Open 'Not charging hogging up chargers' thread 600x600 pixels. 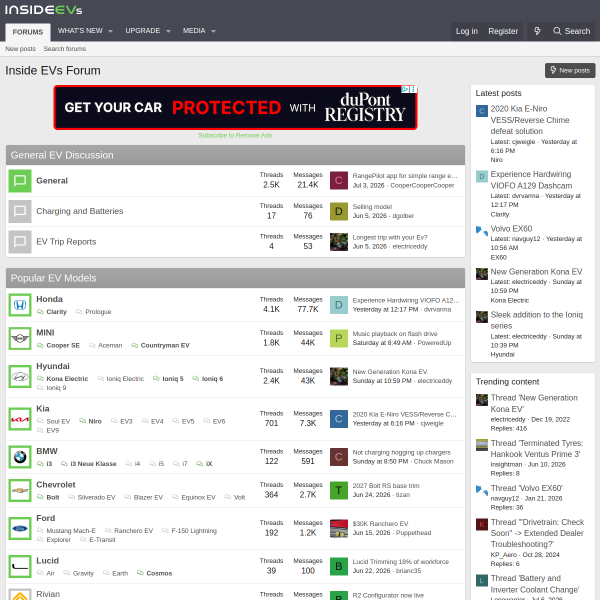point(401,452)
